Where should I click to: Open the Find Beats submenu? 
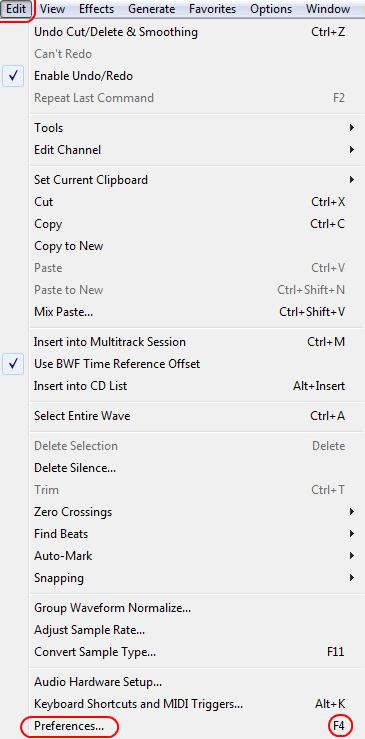coord(190,534)
